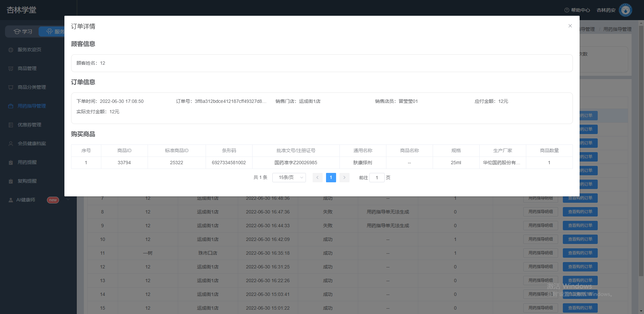Click barcode cell 6927334581002
644x314 pixels.
[229, 163]
